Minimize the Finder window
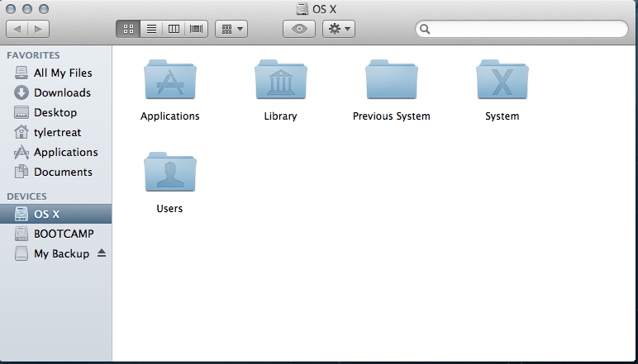638x364 pixels. tap(27, 9)
